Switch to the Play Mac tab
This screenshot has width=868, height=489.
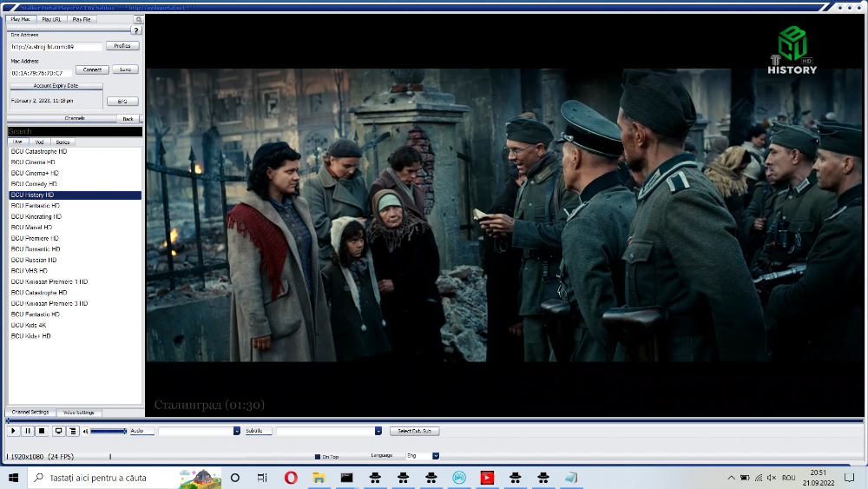(x=21, y=19)
